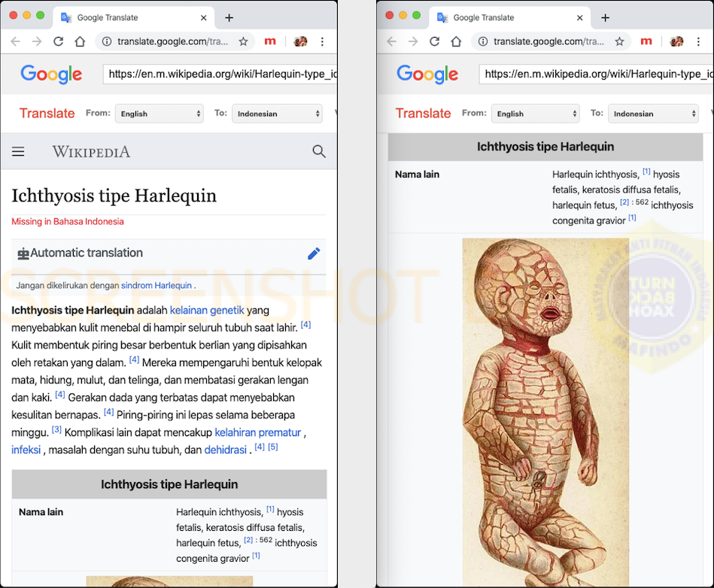This screenshot has width=714, height=588.
Task: Close the Google Translate tab in right window
Action: 579,18
